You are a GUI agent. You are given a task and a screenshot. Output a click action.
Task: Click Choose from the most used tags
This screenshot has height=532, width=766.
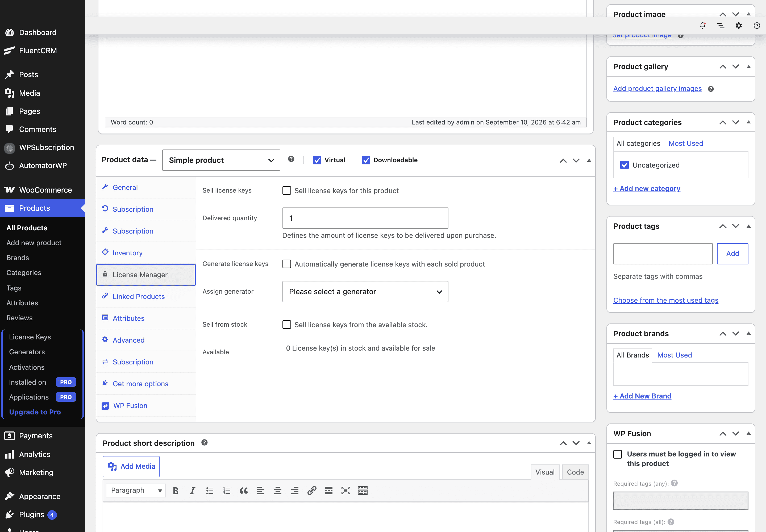coord(666,300)
